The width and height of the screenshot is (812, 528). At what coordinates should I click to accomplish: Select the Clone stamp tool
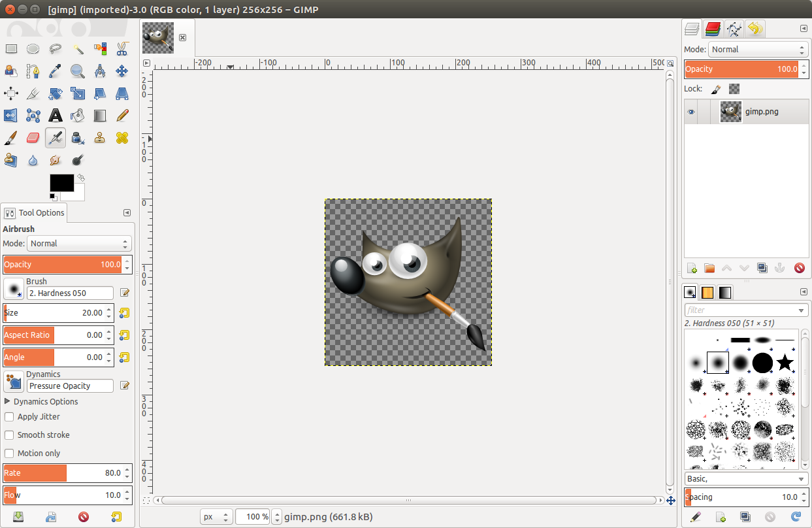click(100, 138)
